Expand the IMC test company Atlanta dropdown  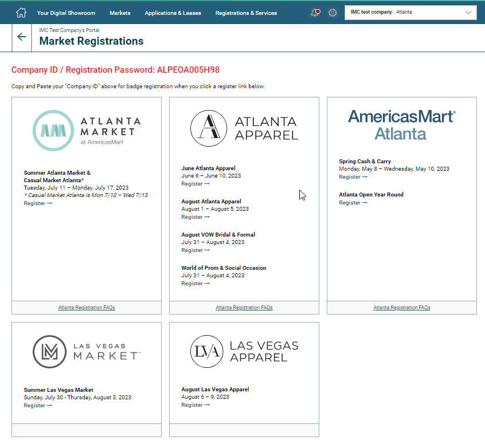[410, 13]
